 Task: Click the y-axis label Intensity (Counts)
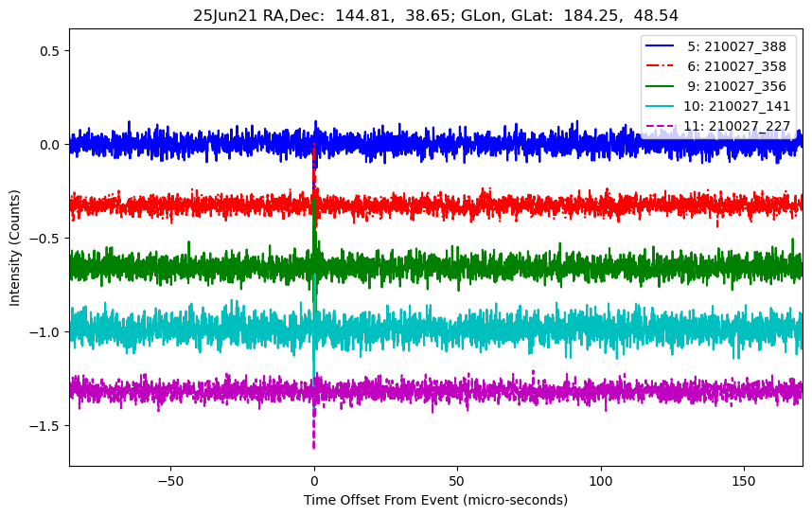click(x=14, y=248)
